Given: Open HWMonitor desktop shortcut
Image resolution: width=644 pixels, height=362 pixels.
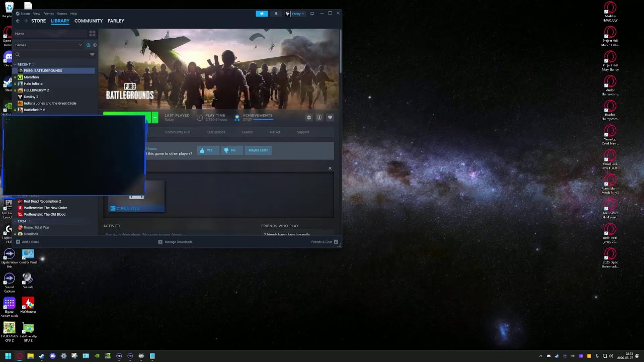Looking at the screenshot, I should 28,305.
